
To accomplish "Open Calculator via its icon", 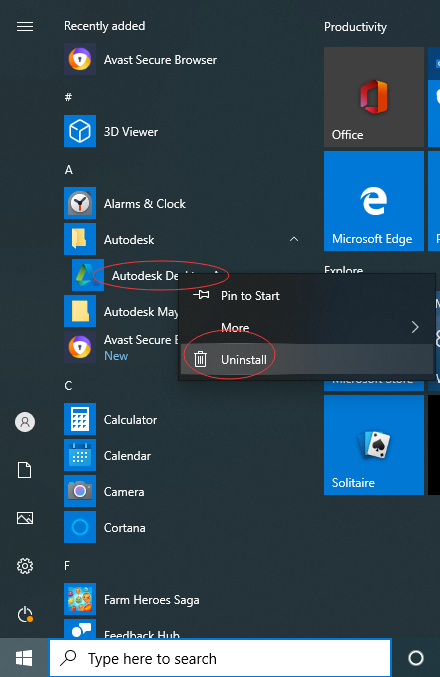I will pyautogui.click(x=80, y=419).
